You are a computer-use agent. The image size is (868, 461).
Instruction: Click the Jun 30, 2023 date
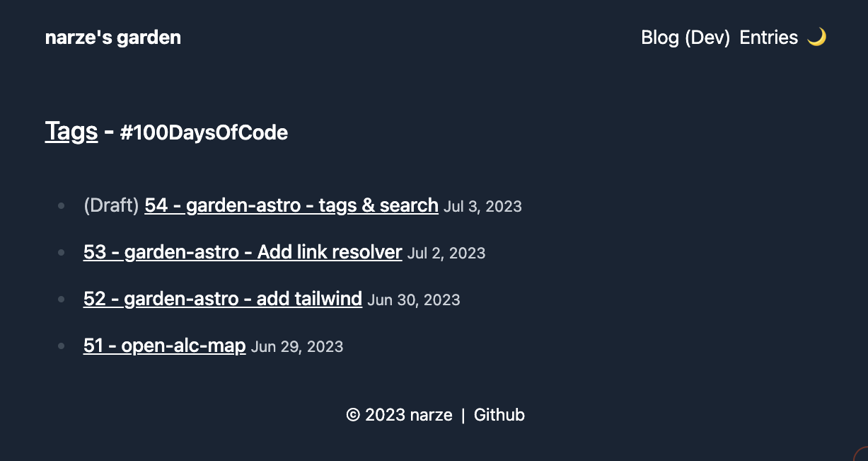pyautogui.click(x=414, y=300)
